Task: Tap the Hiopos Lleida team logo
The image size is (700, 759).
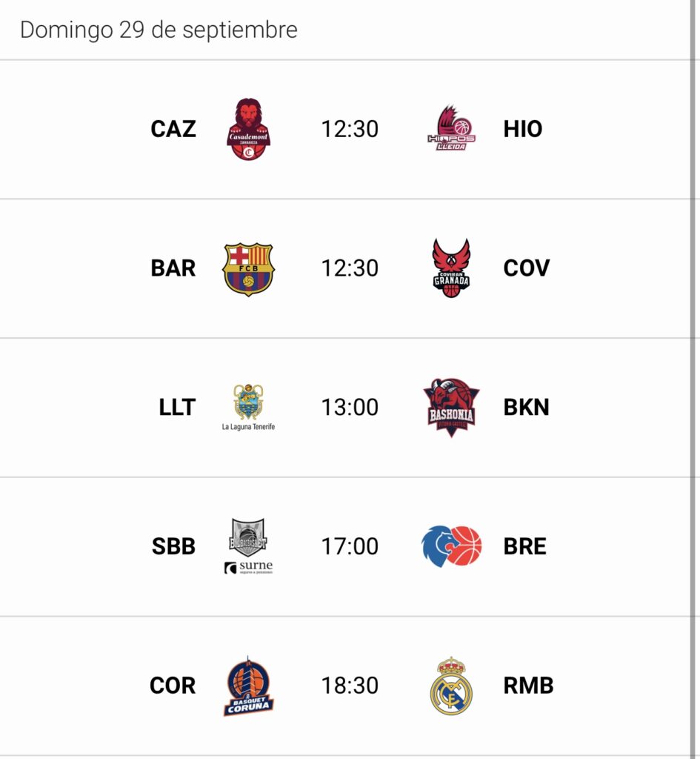Action: (x=451, y=129)
